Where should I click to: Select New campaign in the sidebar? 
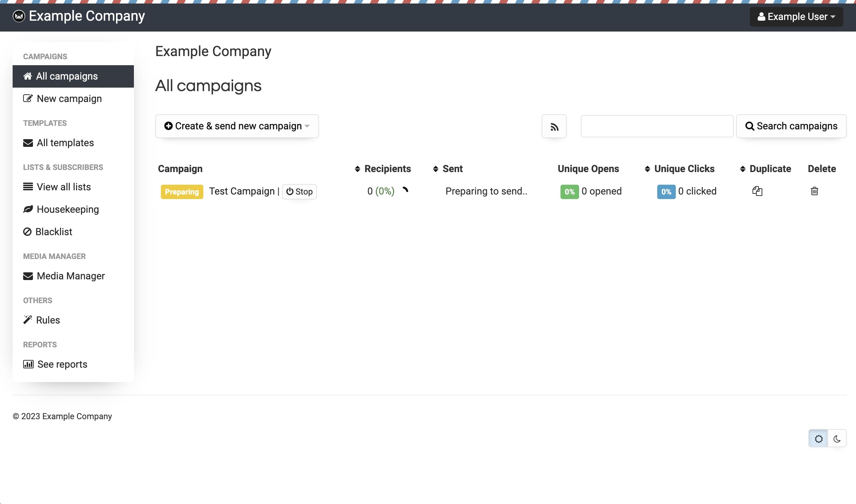[69, 98]
